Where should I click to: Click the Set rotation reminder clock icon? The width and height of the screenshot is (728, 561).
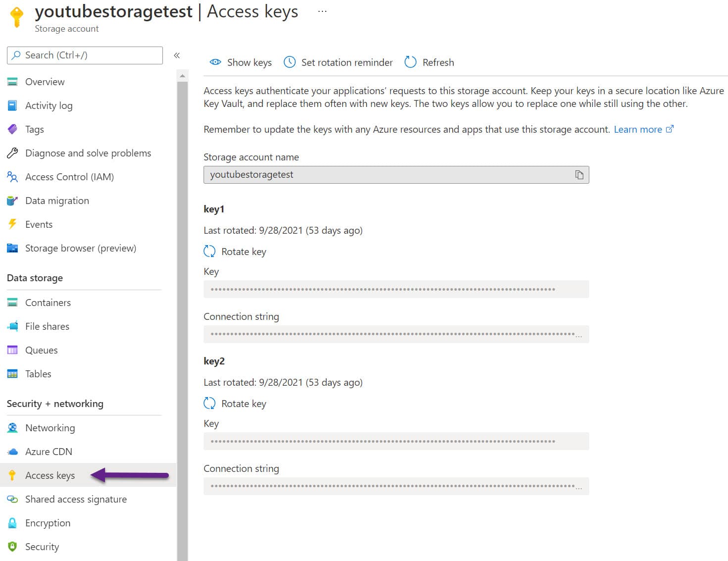coord(289,62)
